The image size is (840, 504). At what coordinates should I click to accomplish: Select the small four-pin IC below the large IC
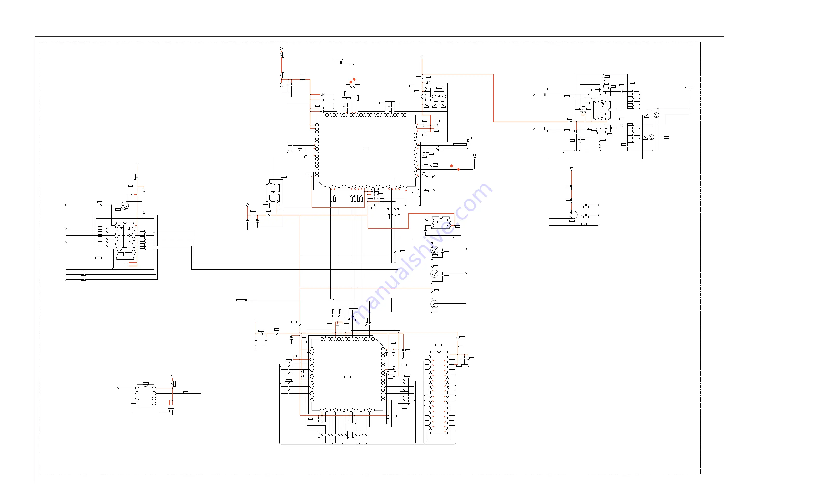point(440,222)
